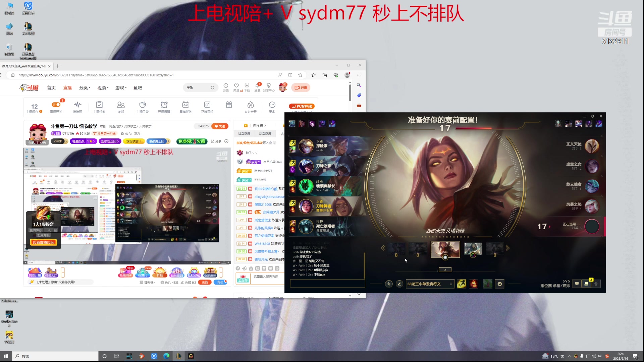
Task: Open the 推流码 stream key icon
Action: pos(77,105)
